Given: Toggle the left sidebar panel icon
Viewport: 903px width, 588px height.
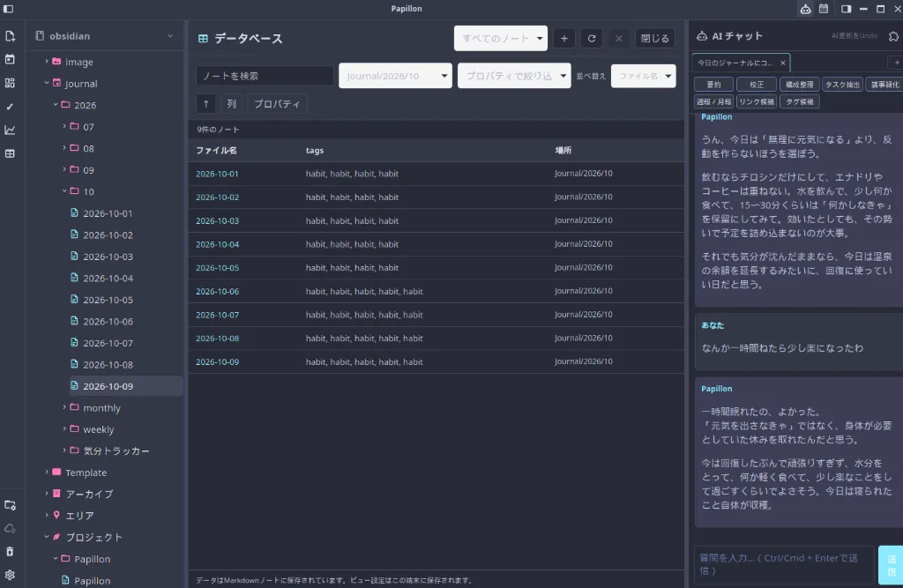Looking at the screenshot, I should (8, 9).
